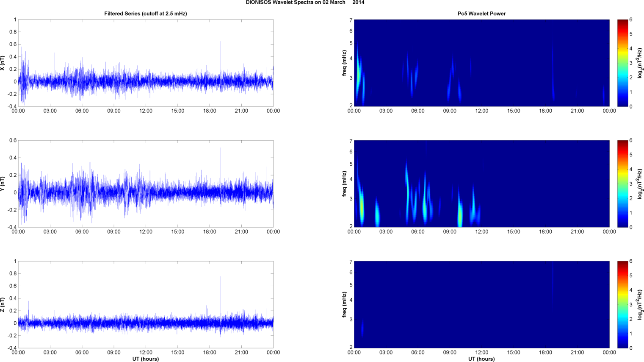The height and width of the screenshot is (362, 644).
Task: Click the 0.6 top tick of Y series
Action: pyautogui.click(x=13, y=141)
